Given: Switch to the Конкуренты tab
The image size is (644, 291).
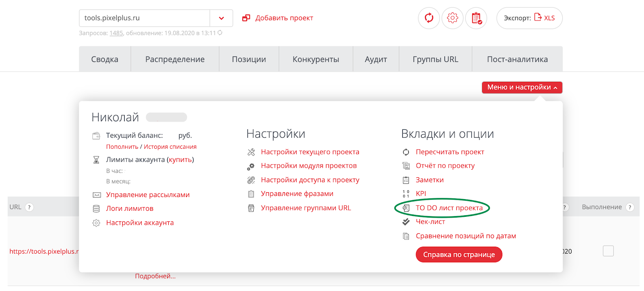Looking at the screenshot, I should 316,59.
